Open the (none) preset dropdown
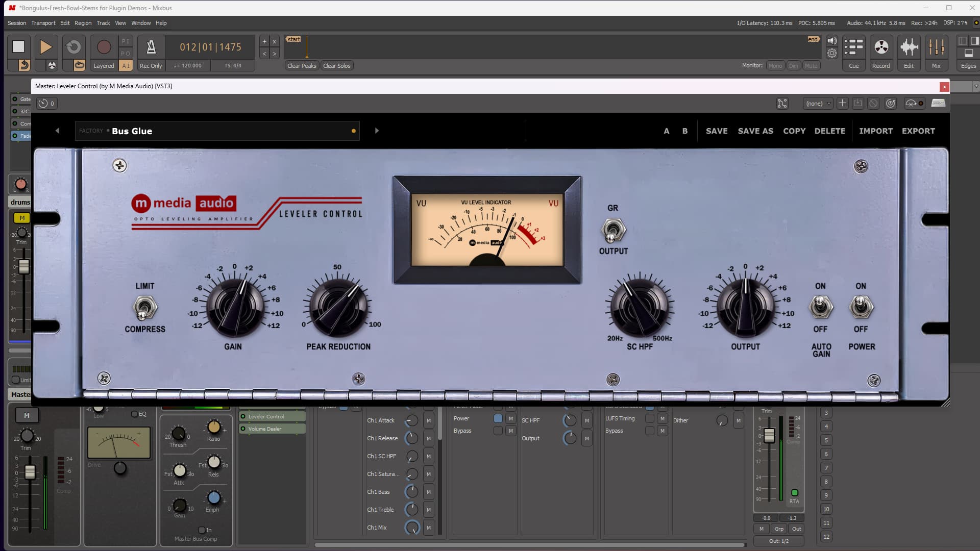Image resolution: width=980 pixels, height=551 pixels. (818, 104)
